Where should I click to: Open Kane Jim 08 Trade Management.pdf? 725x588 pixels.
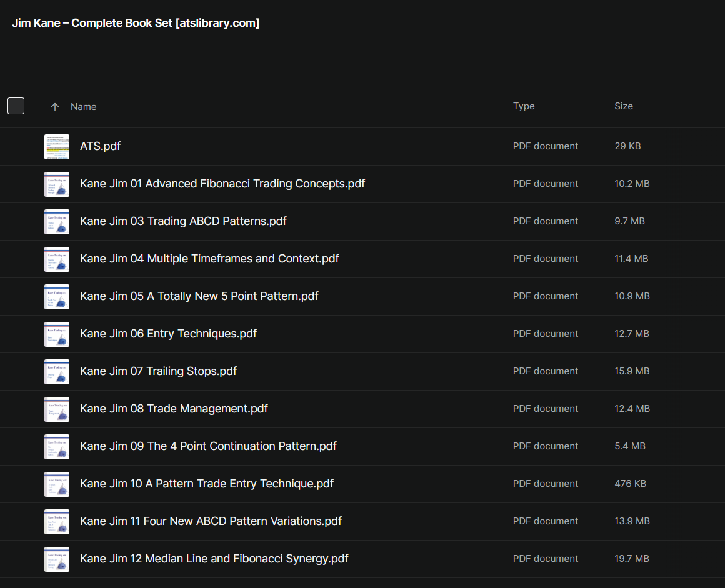coord(174,409)
